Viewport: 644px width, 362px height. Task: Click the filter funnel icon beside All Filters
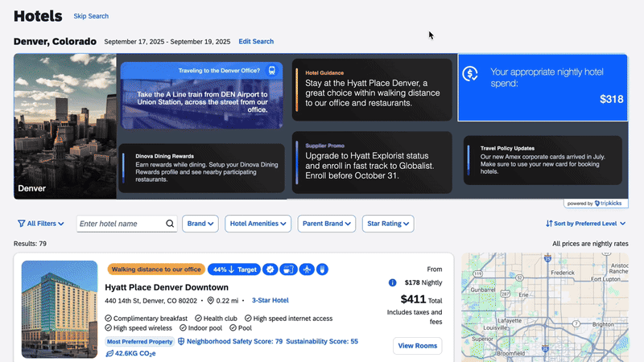coord(22,224)
